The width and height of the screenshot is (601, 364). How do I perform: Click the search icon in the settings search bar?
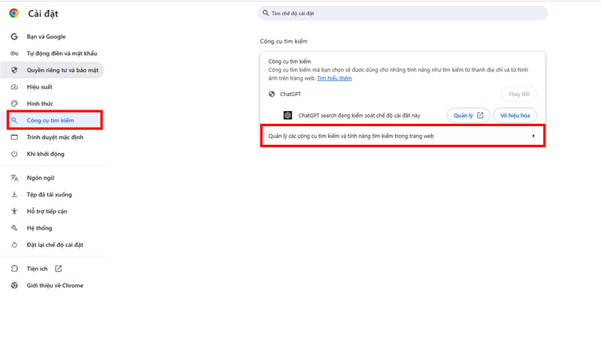[x=265, y=13]
